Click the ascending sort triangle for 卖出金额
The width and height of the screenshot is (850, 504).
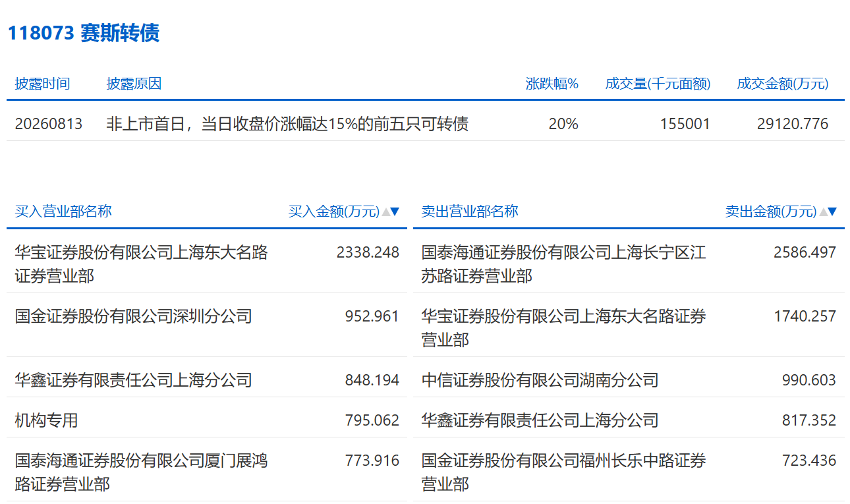pos(822,211)
